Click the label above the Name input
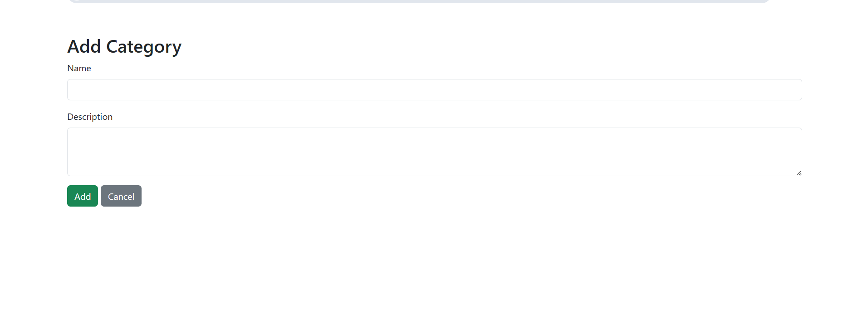 [79, 69]
